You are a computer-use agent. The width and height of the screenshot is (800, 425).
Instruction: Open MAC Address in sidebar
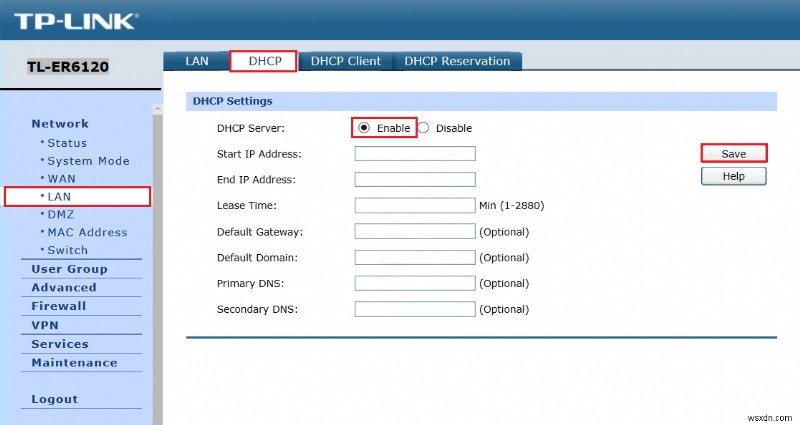(87, 233)
